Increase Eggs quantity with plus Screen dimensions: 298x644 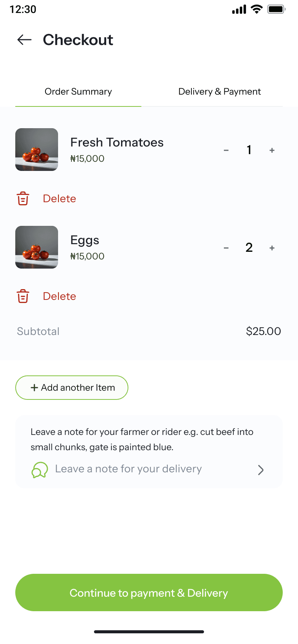[272, 248]
